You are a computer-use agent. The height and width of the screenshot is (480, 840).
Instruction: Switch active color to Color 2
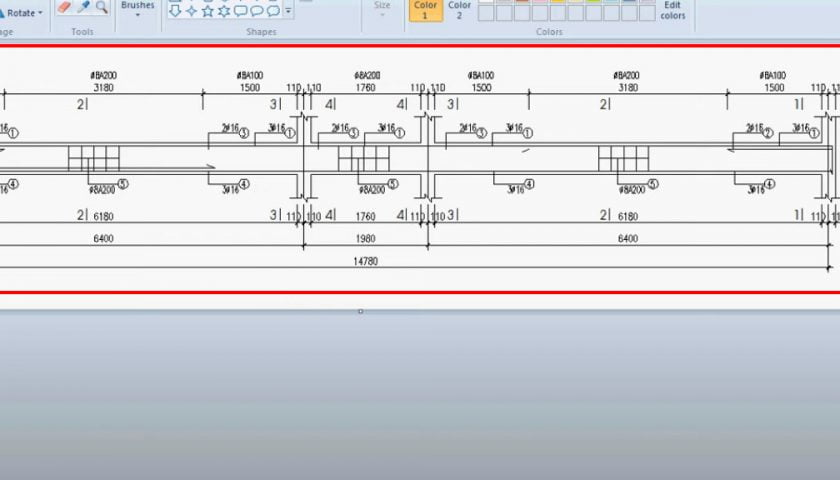pos(459,10)
